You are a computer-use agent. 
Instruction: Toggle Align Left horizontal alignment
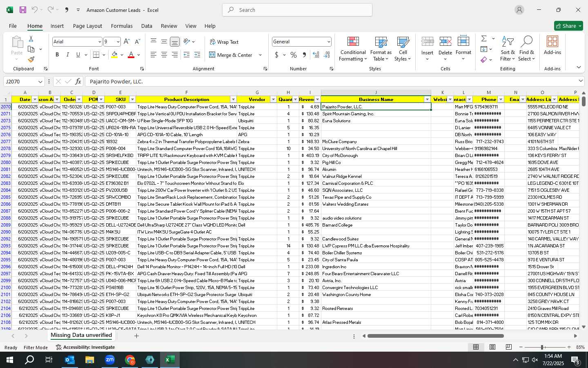(x=154, y=55)
